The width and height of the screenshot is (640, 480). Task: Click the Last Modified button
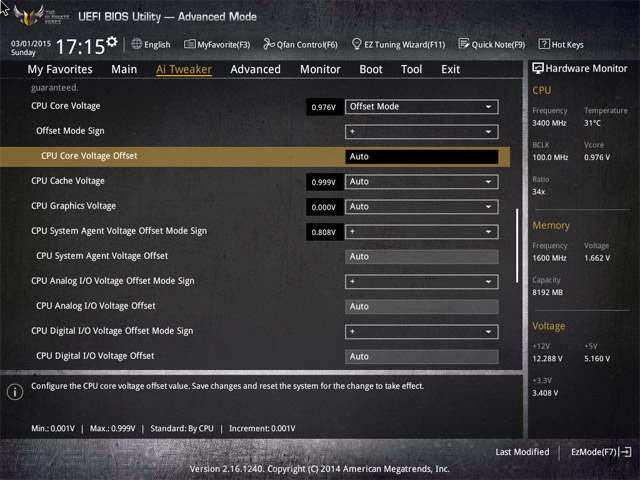pos(522,452)
